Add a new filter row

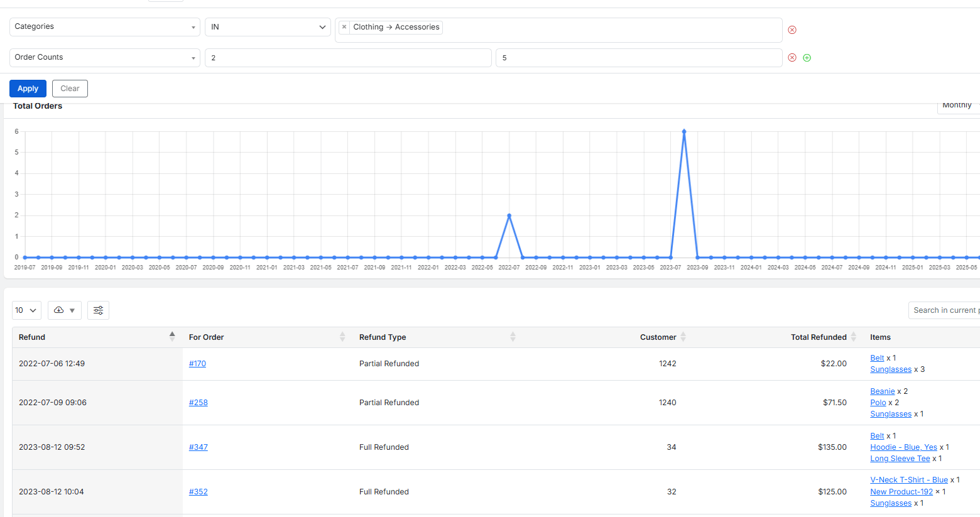point(807,57)
